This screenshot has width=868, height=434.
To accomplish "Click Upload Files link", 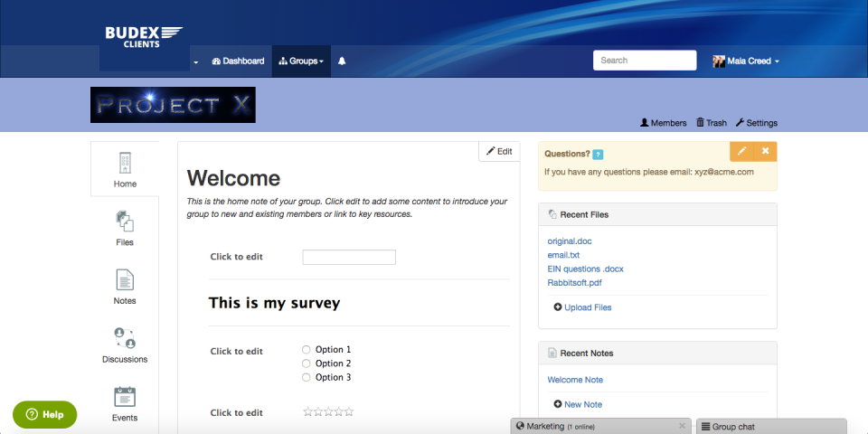I will click(x=582, y=307).
